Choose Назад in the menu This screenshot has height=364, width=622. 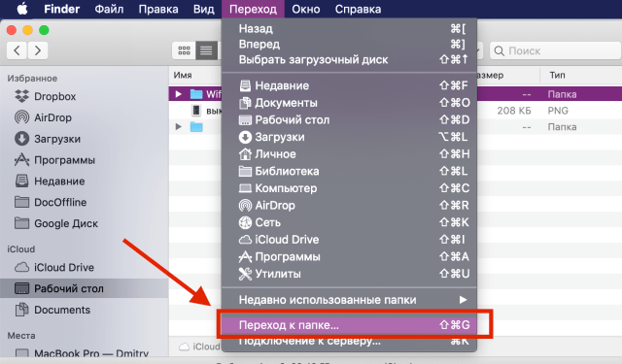[349, 28]
